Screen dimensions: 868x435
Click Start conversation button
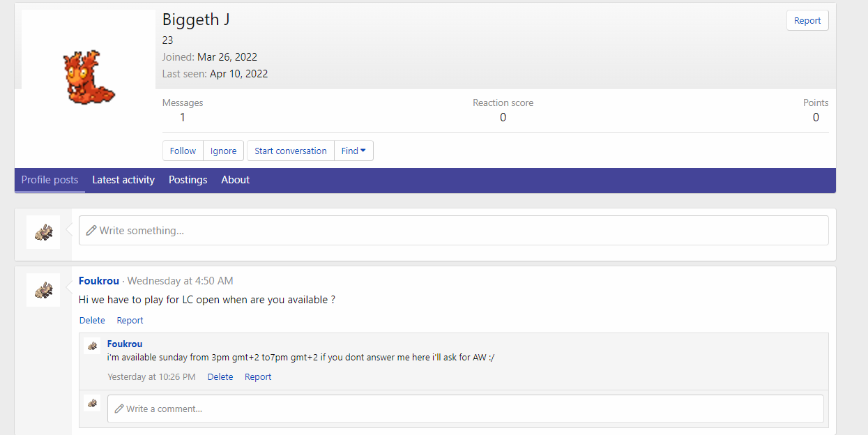pyautogui.click(x=290, y=151)
